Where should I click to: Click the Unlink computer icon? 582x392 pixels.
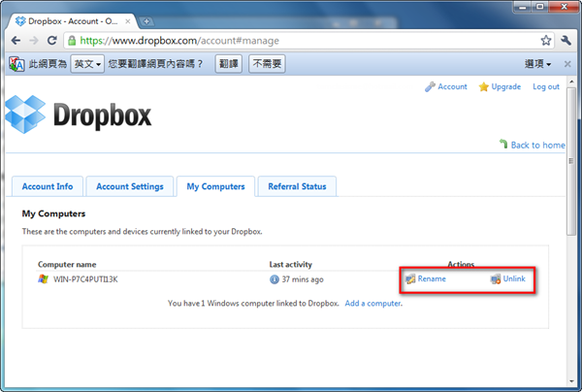click(x=495, y=279)
